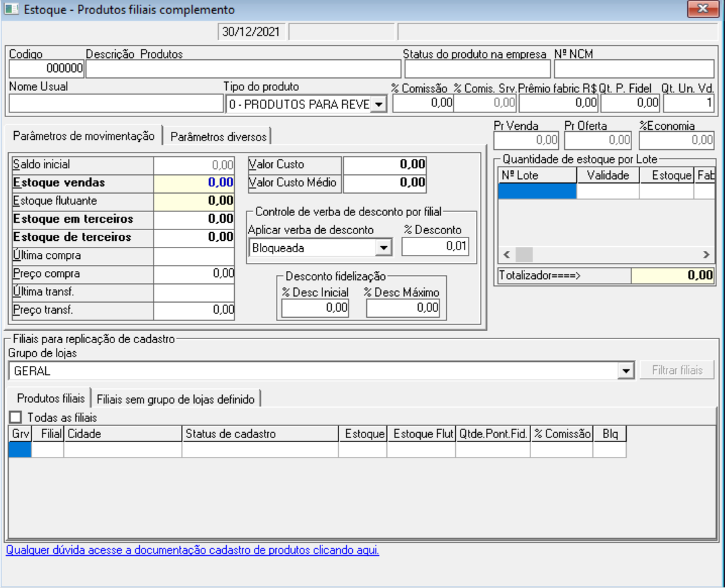
Task: Open the Tipo do produto dropdown
Action: click(380, 104)
